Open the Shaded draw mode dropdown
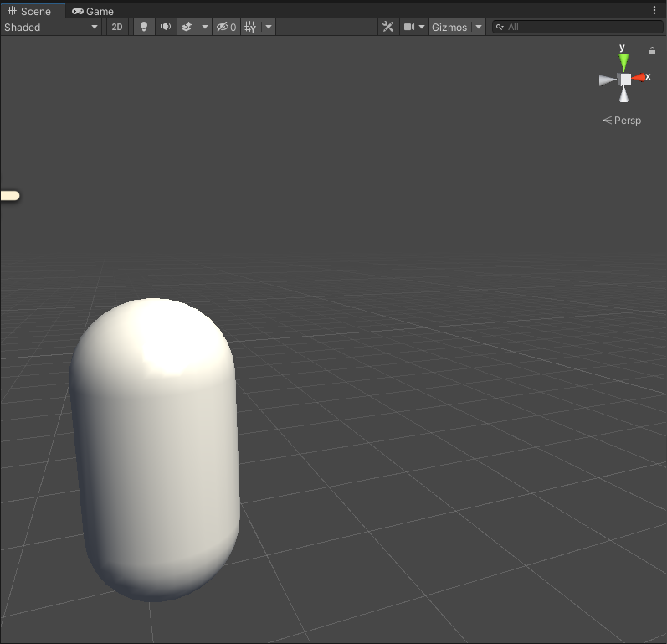Image resolution: width=667 pixels, height=644 pixels. coord(50,28)
